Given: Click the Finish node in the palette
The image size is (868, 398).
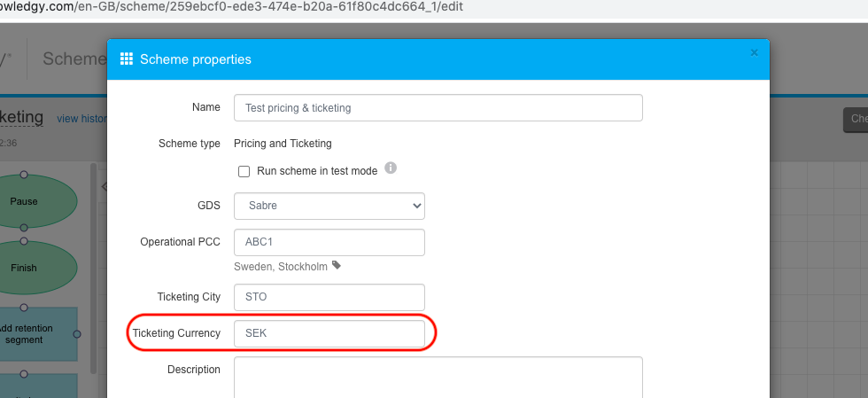Looking at the screenshot, I should pyautogui.click(x=25, y=268).
